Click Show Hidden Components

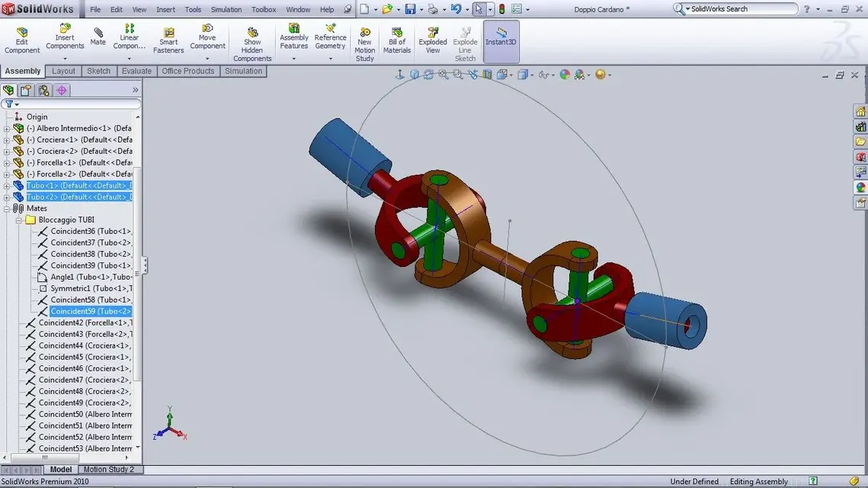tap(252, 43)
